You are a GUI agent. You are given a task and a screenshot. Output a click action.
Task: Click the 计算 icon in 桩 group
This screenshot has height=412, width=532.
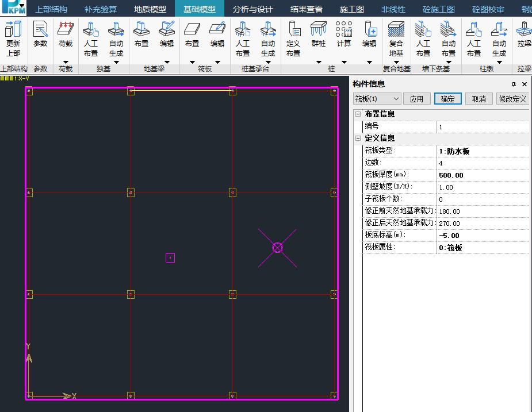coord(344,34)
